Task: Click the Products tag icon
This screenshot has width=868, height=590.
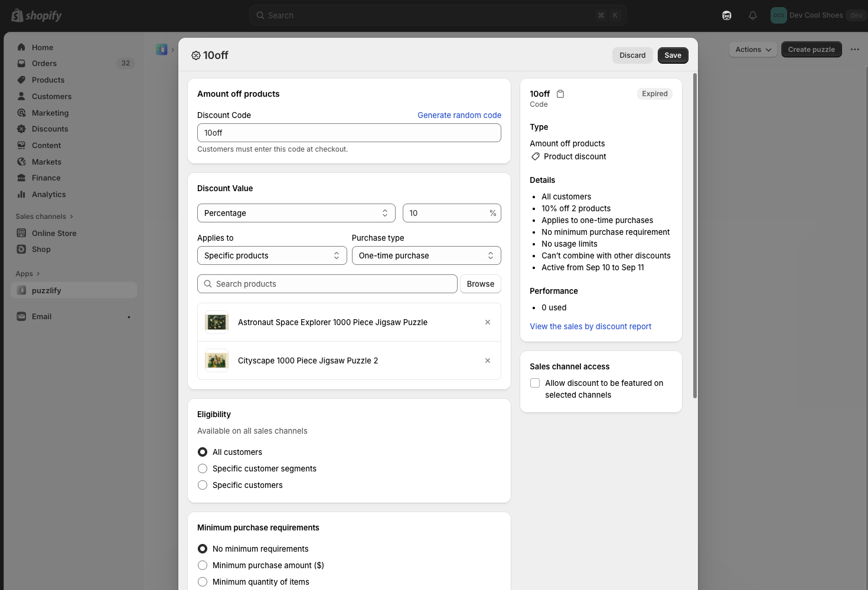Action: click(x=21, y=80)
